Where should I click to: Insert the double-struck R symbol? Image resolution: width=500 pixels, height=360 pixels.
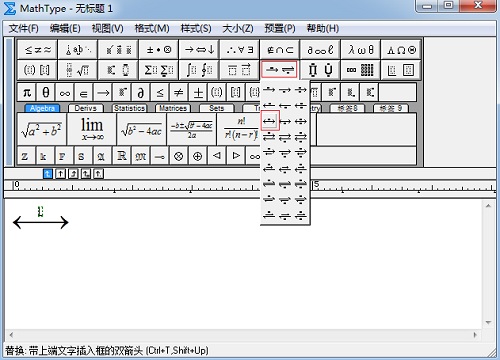pos(122,156)
